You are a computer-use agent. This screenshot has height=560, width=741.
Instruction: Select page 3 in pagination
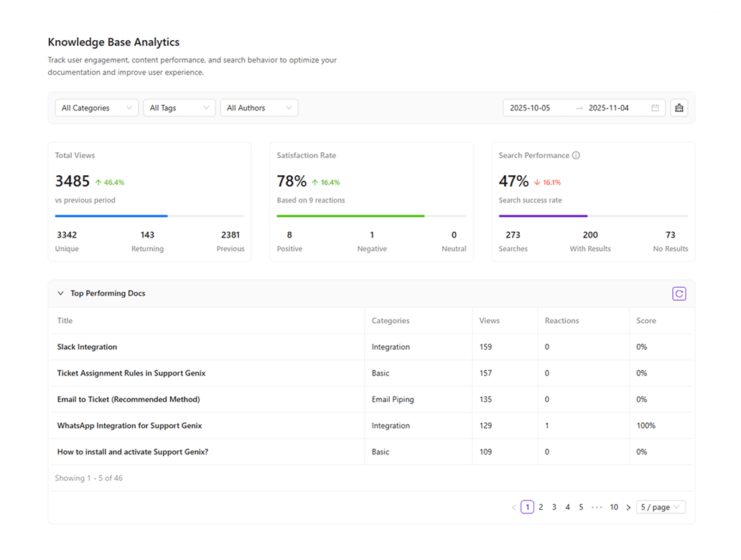tap(554, 507)
